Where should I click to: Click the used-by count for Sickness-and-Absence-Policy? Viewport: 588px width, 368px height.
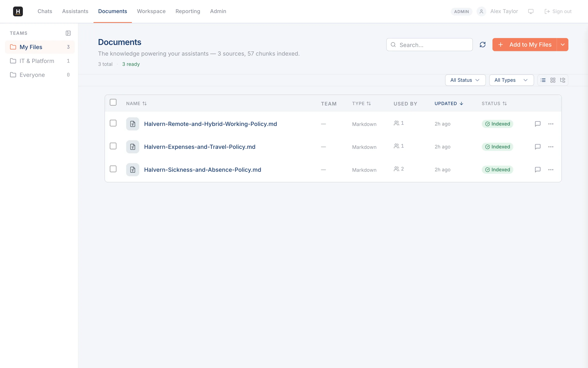[x=399, y=169]
